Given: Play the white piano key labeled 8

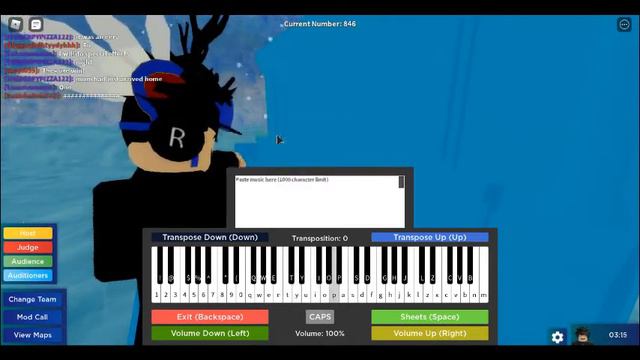Looking at the screenshot, I should click(x=222, y=294).
